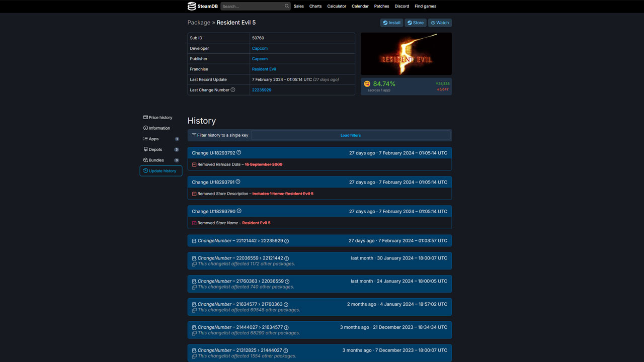Click the Package breadcrumb link
Viewport: 644px width, 362px height.
coord(199,23)
